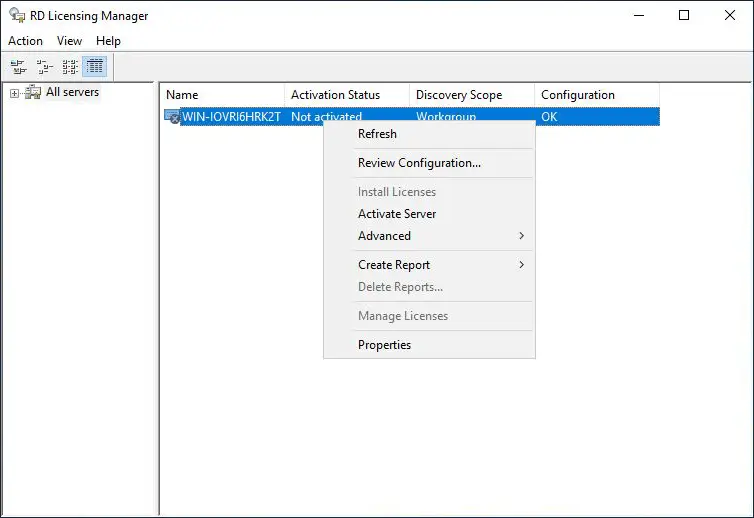Image resolution: width=754 pixels, height=518 pixels.
Task: Minimize the RD Licensing Manager window
Action: pyautogui.click(x=639, y=15)
